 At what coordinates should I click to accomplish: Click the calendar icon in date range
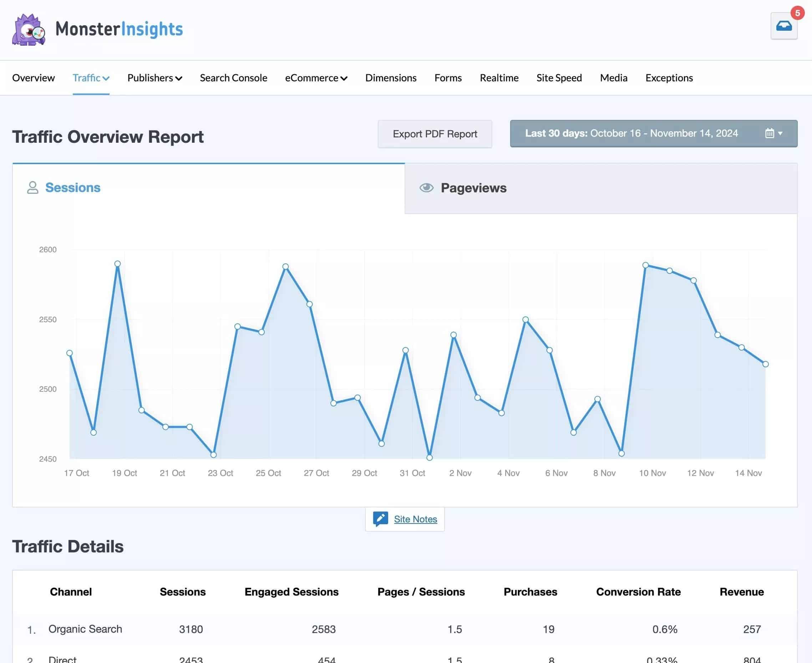(769, 133)
